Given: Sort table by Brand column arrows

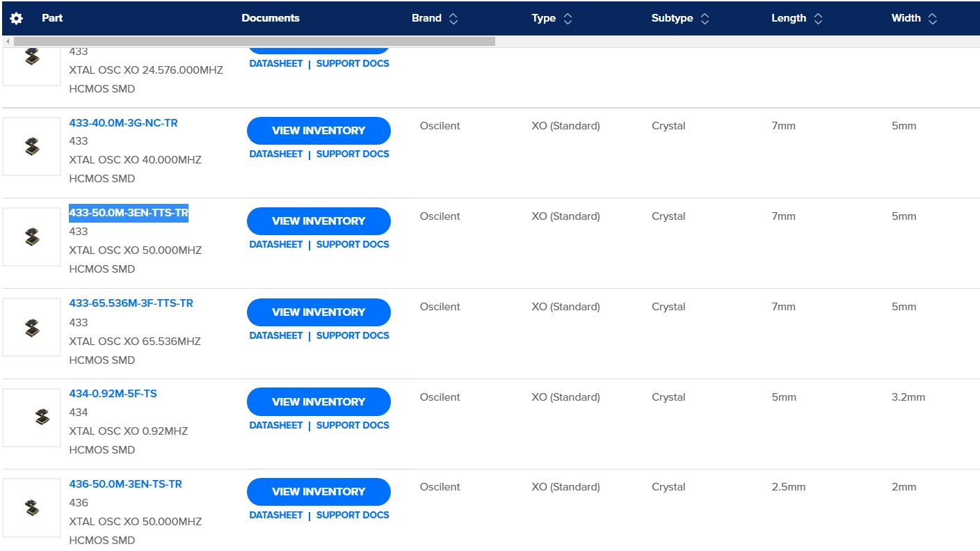Looking at the screenshot, I should [x=453, y=19].
